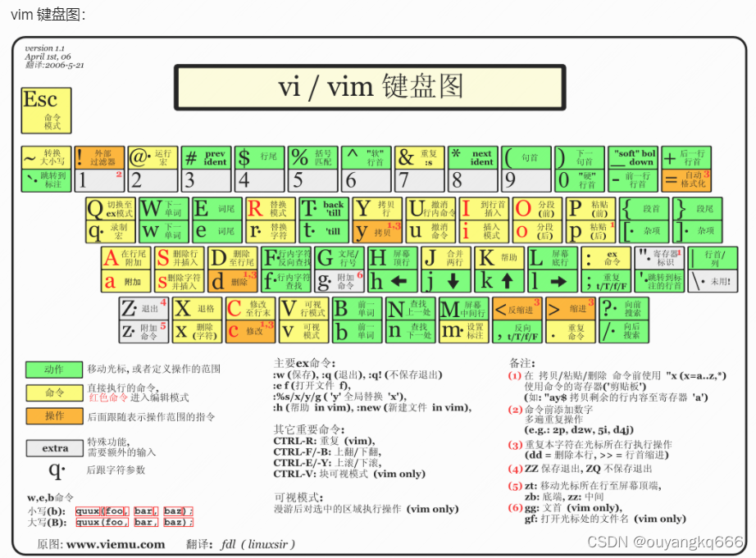Click the P 粘贴(前) key
Image resolution: width=756 pixels, height=558 pixels.
[x=590, y=209]
